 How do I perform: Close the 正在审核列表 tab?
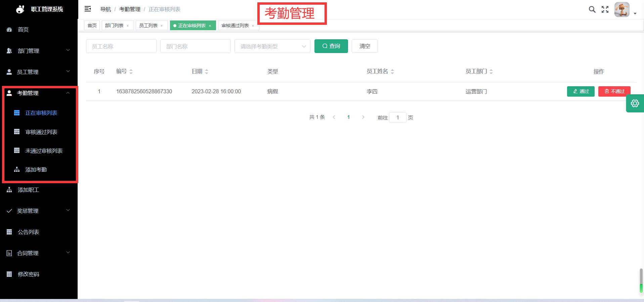210,26
